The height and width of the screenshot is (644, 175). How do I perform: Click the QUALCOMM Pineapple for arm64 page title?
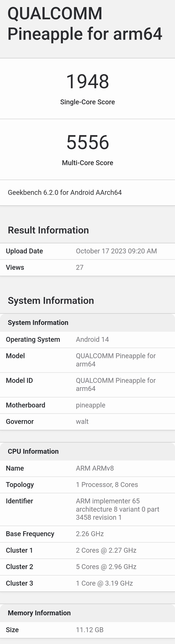click(x=85, y=24)
